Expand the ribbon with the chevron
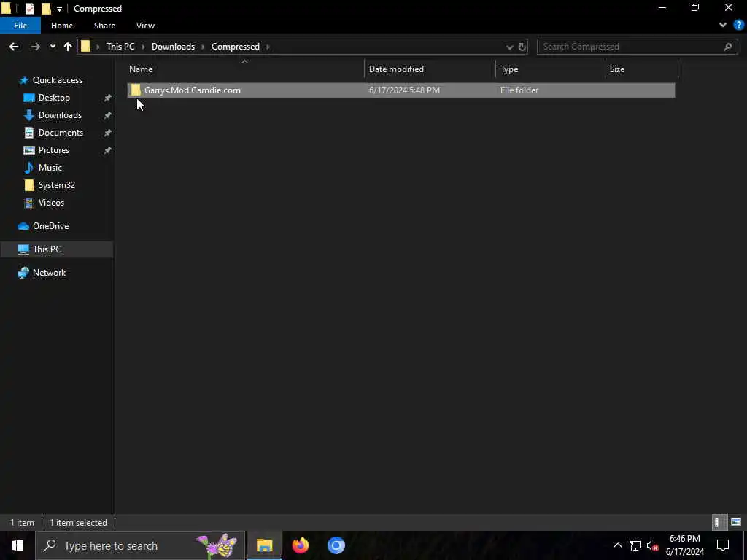This screenshot has height=560, width=747. 723,26
